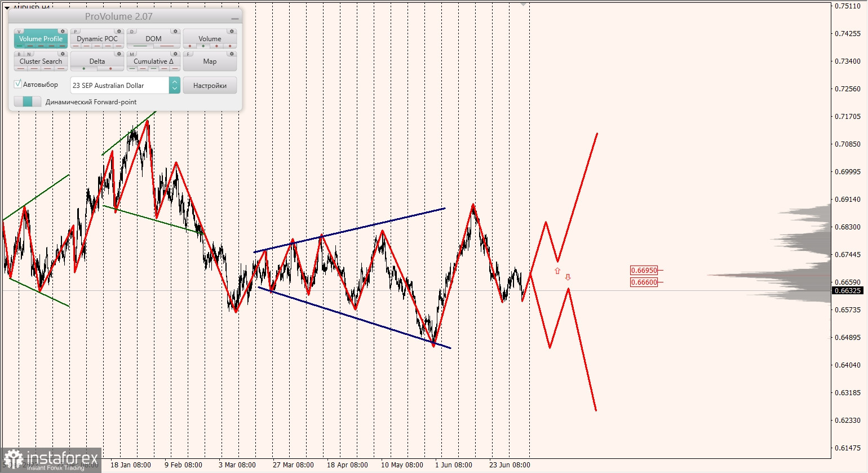The width and height of the screenshot is (868, 473).
Task: Click the 18 Jan 08:00 time label
Action: [x=131, y=465]
